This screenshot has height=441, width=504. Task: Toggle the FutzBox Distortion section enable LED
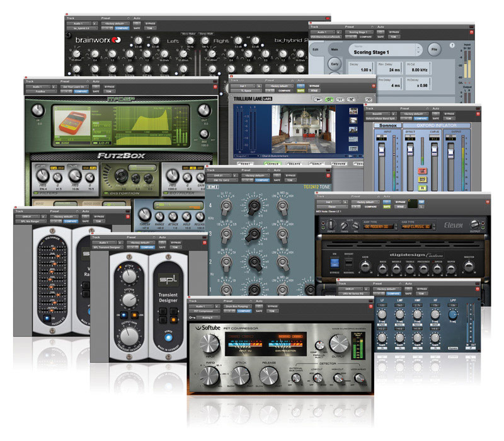106,193
